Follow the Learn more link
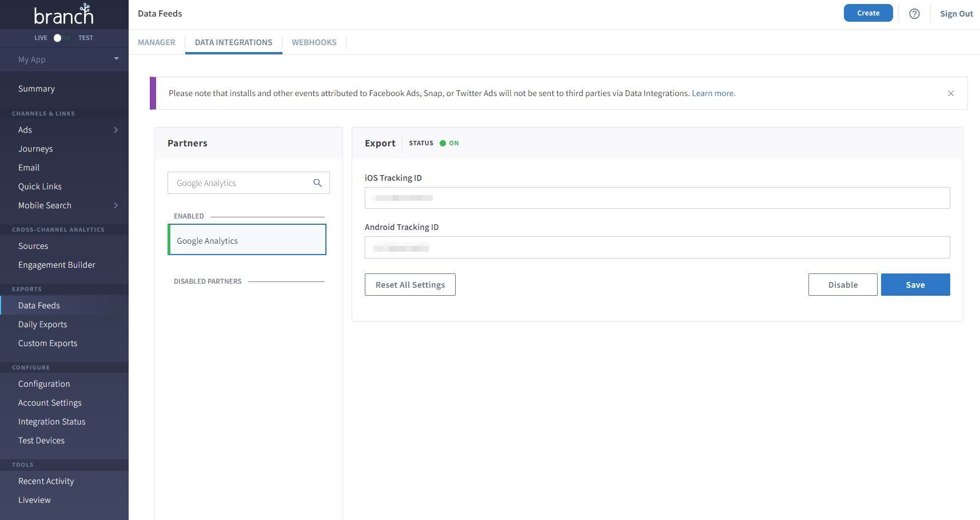 (x=714, y=93)
